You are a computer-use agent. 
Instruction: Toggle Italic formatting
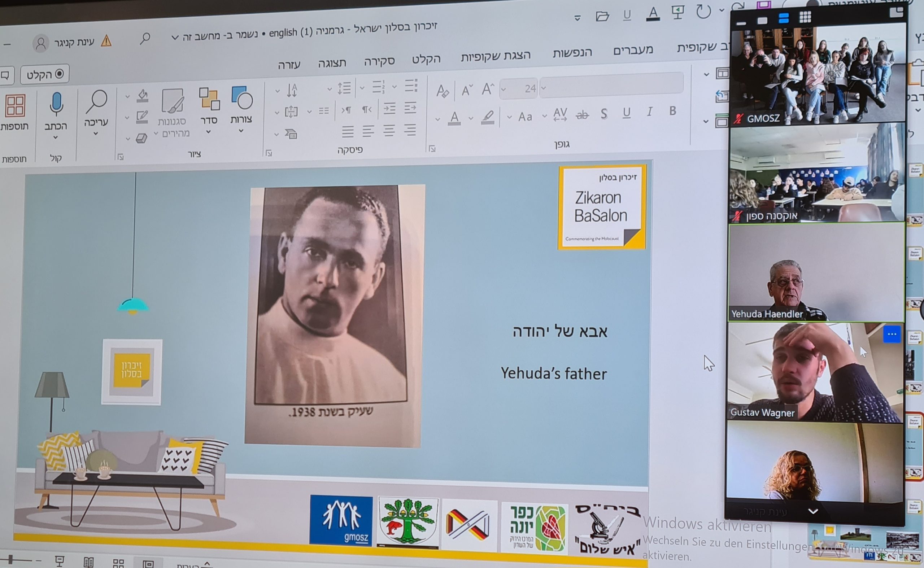649,112
